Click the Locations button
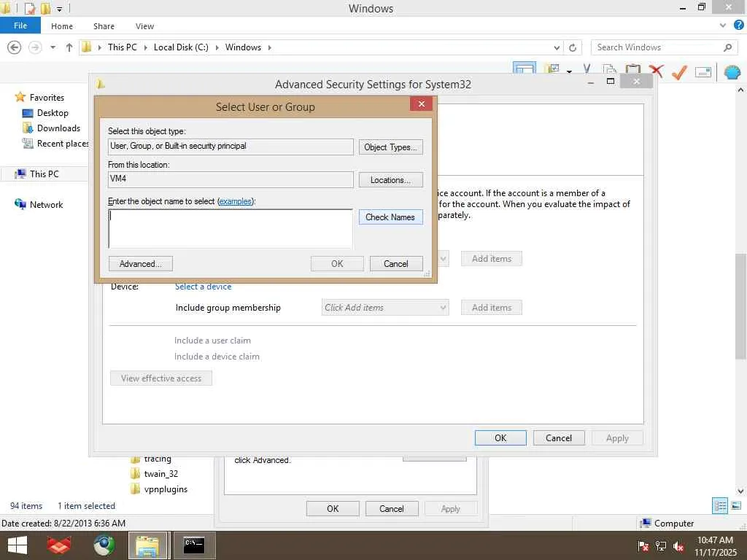Screen dimensions: 747x560 (391, 180)
